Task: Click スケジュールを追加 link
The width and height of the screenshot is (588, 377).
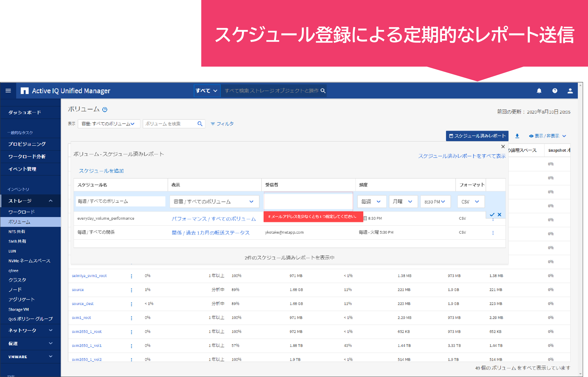Action: coord(101,171)
